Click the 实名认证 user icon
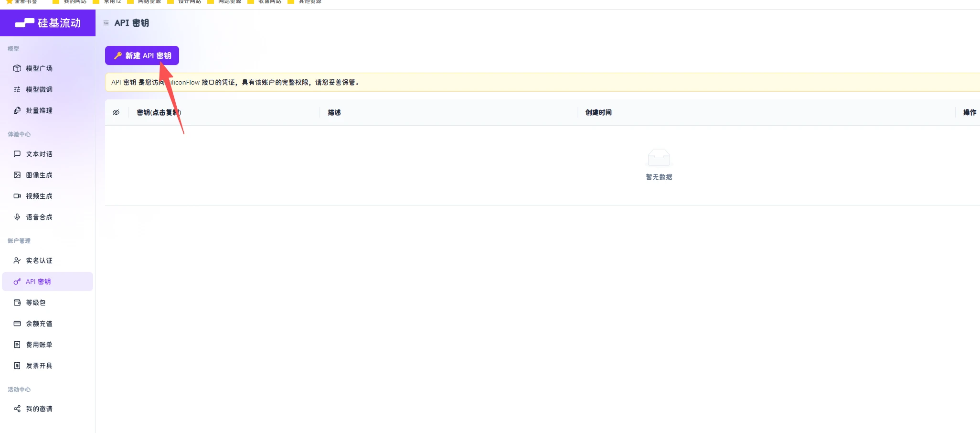The width and height of the screenshot is (980, 433). tap(17, 260)
